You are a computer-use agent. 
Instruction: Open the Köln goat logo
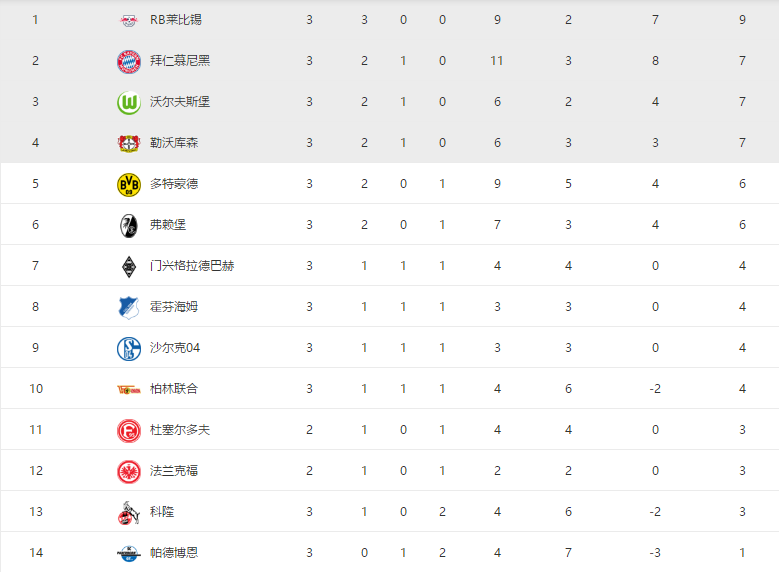(x=129, y=512)
